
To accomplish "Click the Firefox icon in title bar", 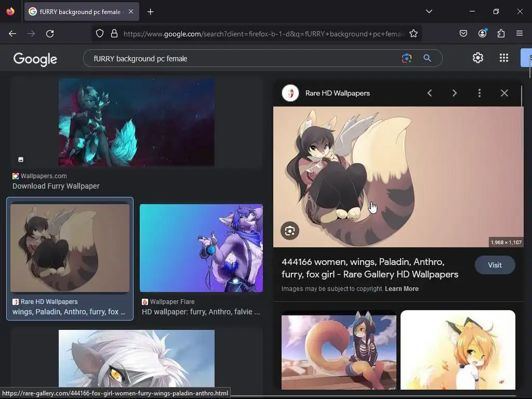I will [x=10, y=11].
